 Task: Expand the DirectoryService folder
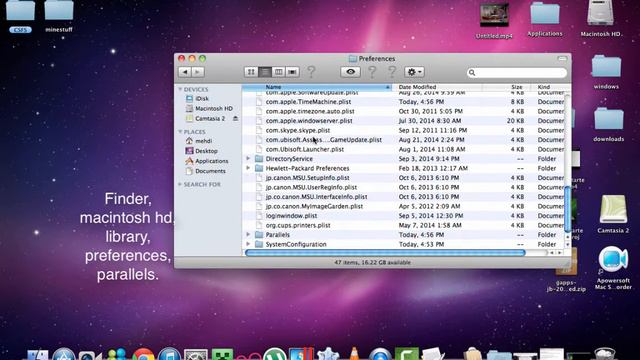[x=248, y=158]
